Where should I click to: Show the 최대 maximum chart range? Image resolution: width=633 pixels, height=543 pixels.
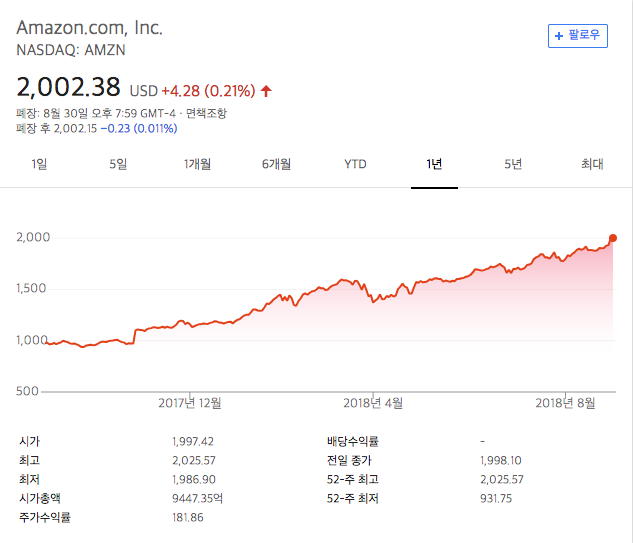592,164
